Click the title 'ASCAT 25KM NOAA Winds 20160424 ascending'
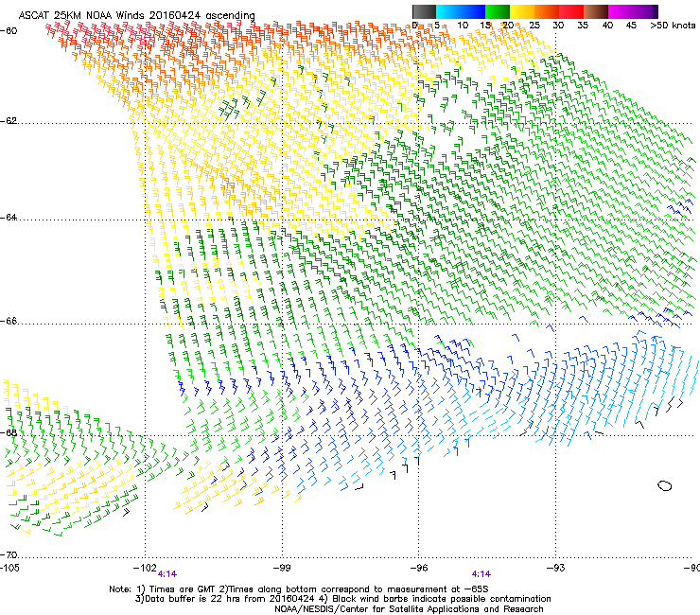 [136, 15]
